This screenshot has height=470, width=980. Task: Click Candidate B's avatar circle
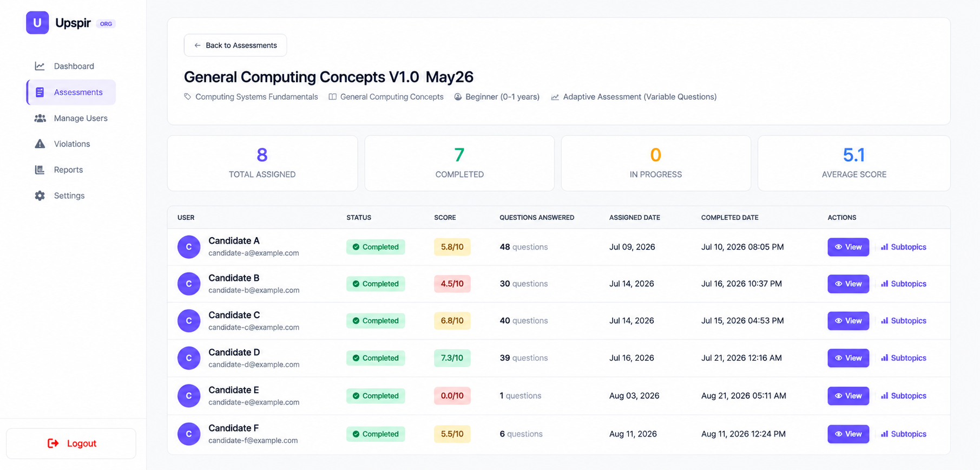click(x=189, y=284)
